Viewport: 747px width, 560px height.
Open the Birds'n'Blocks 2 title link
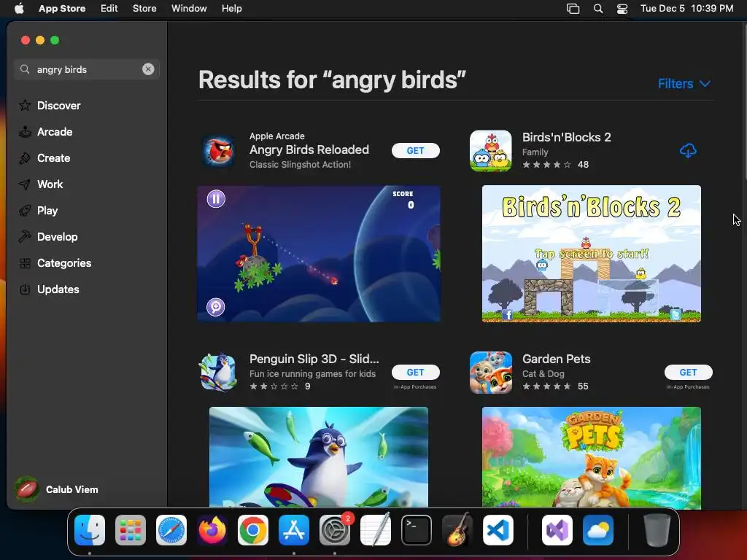click(566, 137)
